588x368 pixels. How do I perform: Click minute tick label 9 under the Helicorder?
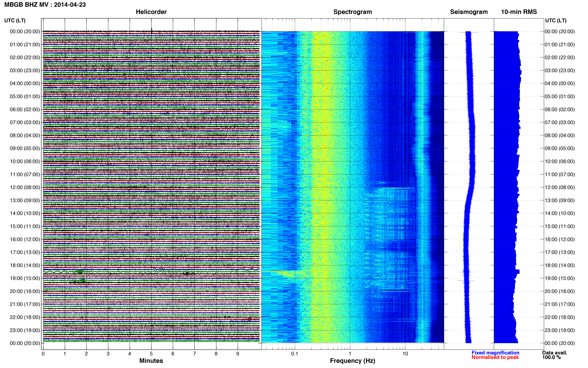click(x=238, y=354)
